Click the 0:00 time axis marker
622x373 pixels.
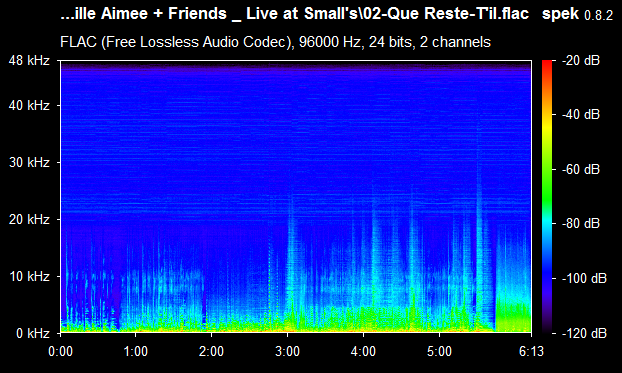click(x=60, y=351)
